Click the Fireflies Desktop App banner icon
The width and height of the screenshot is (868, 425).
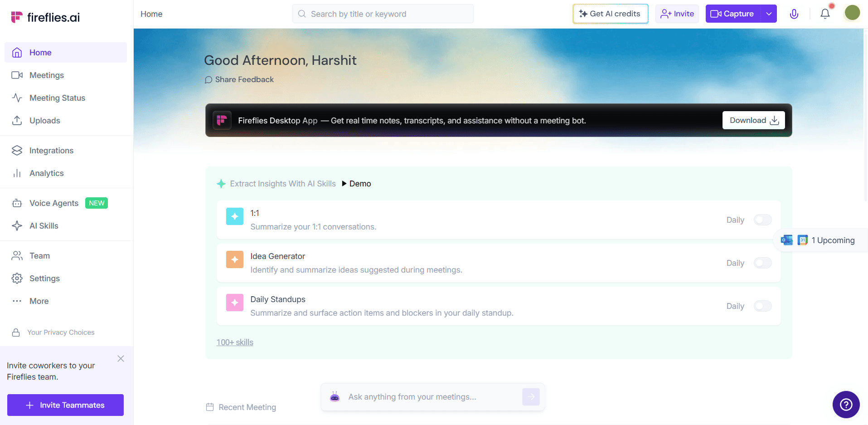click(x=222, y=120)
